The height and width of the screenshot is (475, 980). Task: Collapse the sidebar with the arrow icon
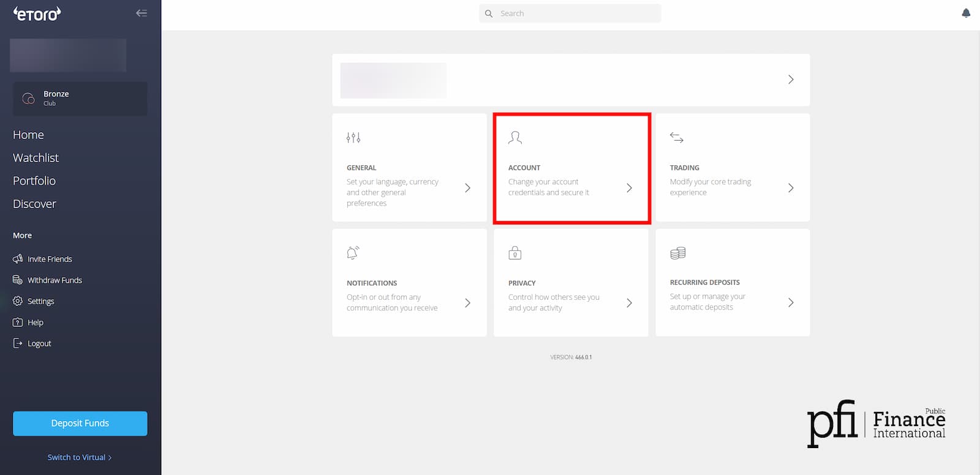click(x=141, y=13)
